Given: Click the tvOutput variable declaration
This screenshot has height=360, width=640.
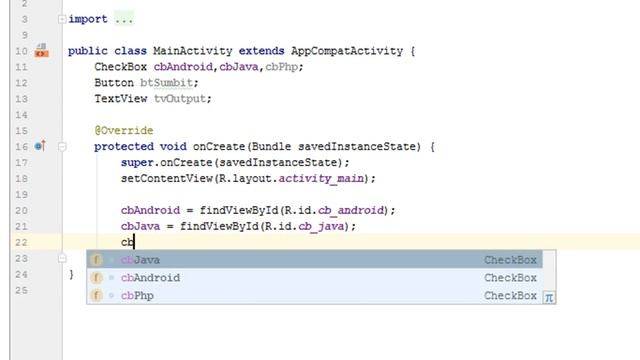Looking at the screenshot, I should click(x=180, y=99).
